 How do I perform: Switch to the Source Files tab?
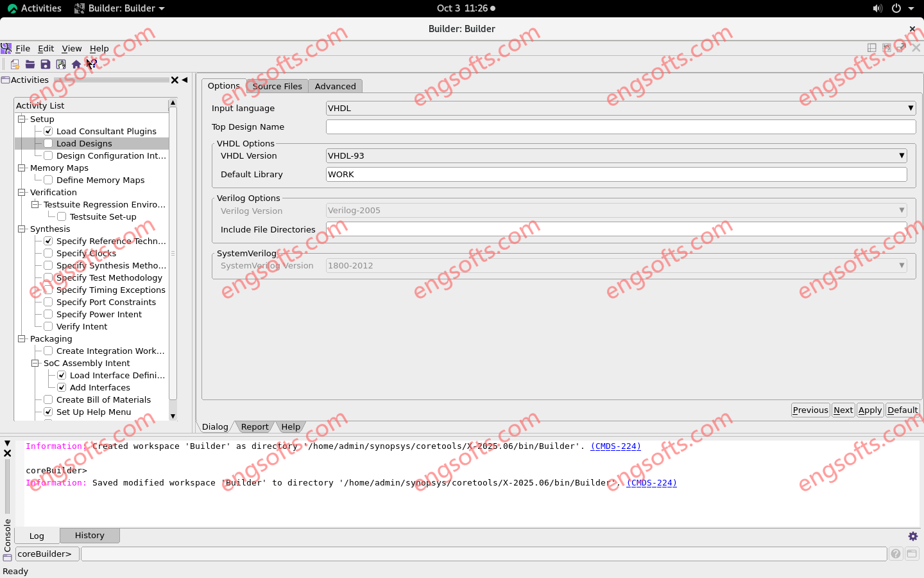click(277, 87)
